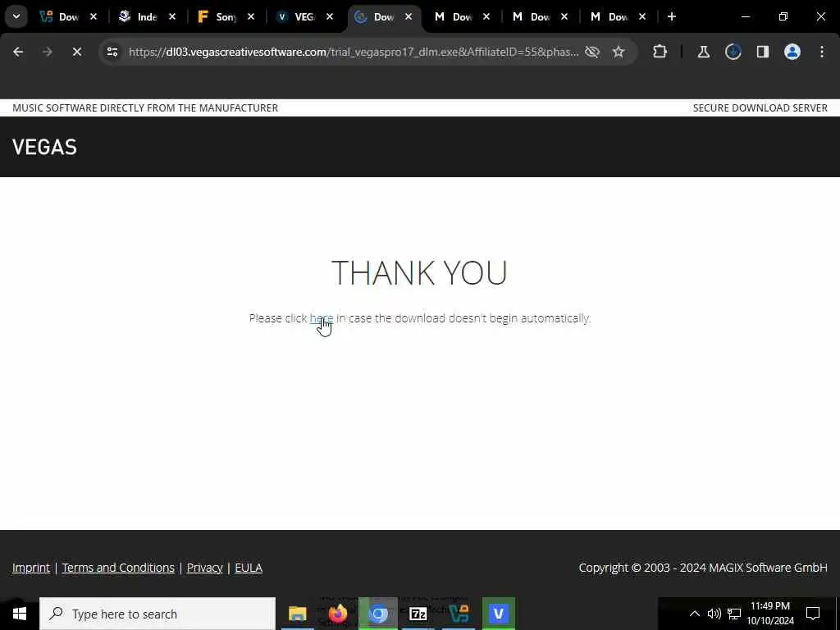The height and width of the screenshot is (630, 840).
Task: Open the Chrome three-dot menu
Action: click(822, 52)
